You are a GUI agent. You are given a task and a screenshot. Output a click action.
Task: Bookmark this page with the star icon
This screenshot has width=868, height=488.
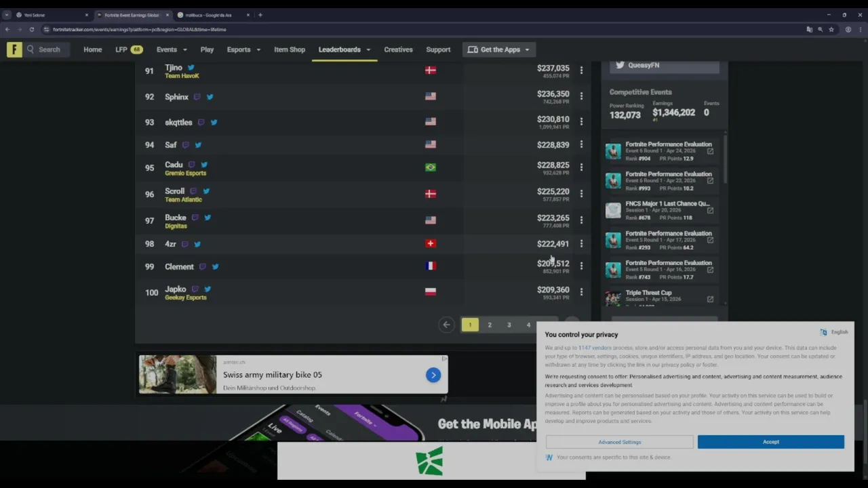pyautogui.click(x=831, y=29)
